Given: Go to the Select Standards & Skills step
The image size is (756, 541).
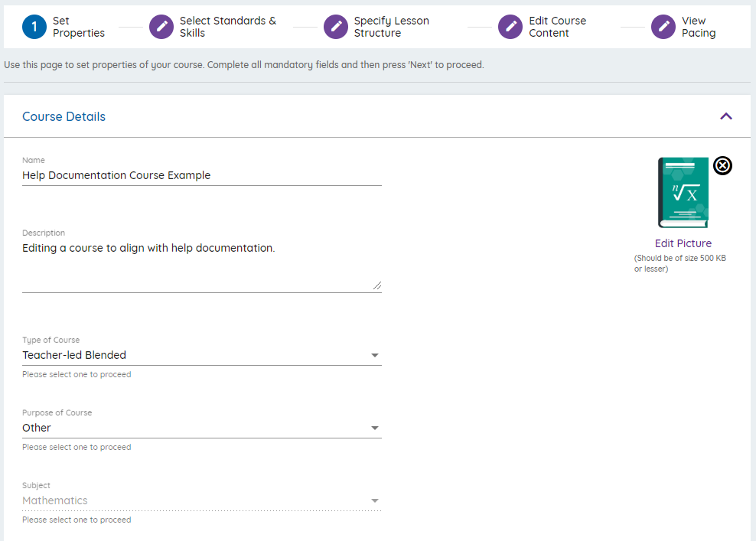Looking at the screenshot, I should tap(213, 27).
